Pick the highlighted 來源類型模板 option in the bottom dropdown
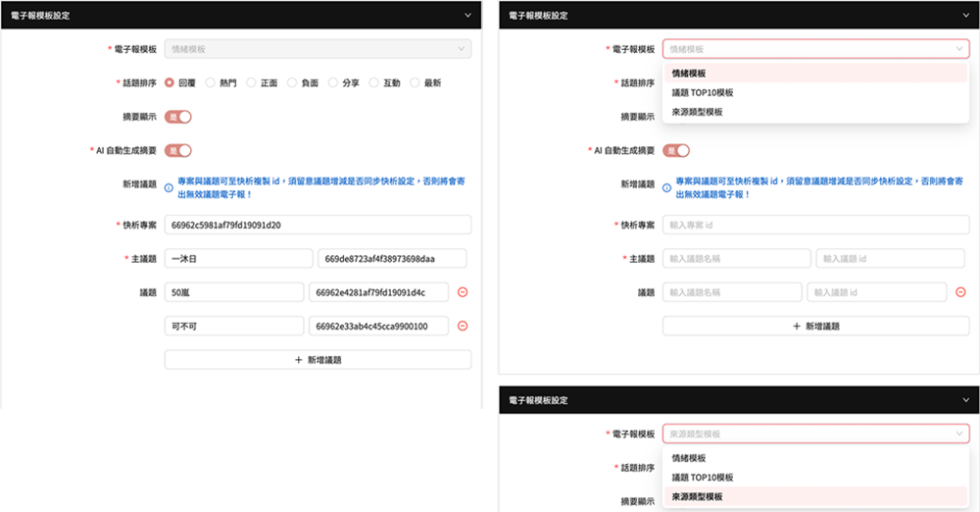Viewport: 980px width, 512px height. click(697, 497)
